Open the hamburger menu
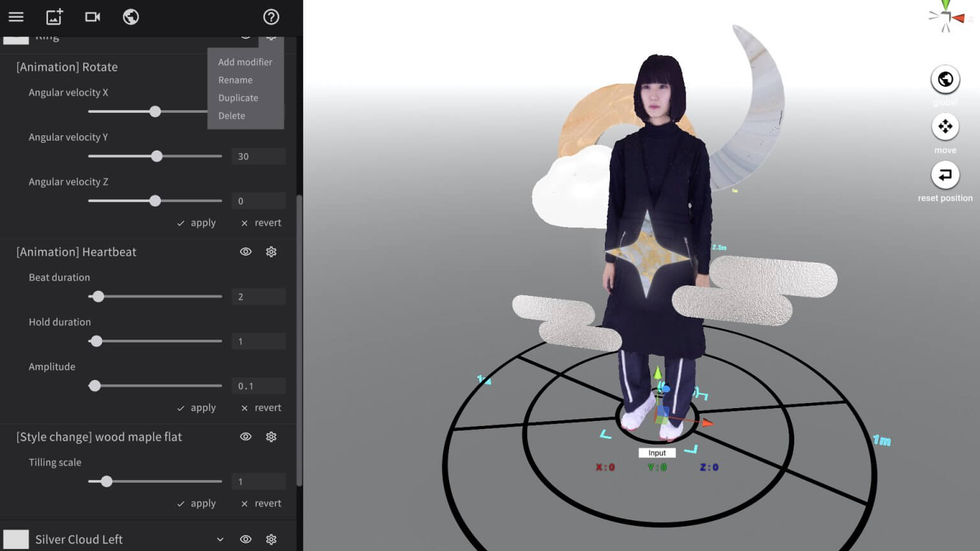Image resolution: width=980 pixels, height=551 pixels. [16, 17]
